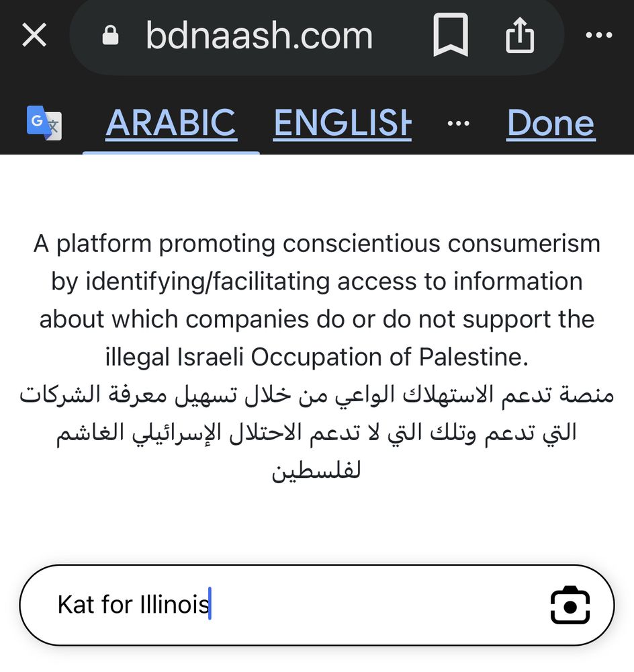This screenshot has width=634, height=672.
Task: Select the bdnaash.com address text
Action: (259, 36)
